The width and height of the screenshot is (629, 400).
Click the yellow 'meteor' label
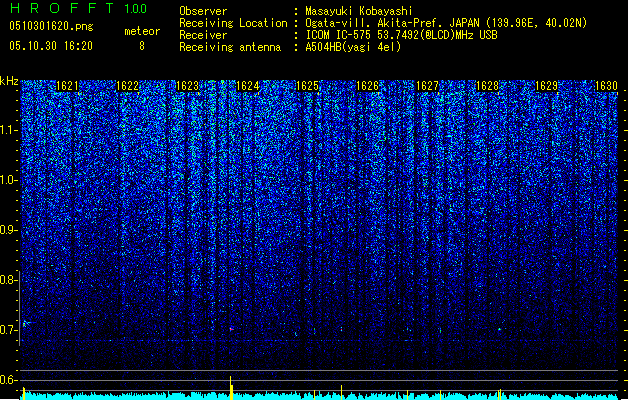(x=142, y=31)
